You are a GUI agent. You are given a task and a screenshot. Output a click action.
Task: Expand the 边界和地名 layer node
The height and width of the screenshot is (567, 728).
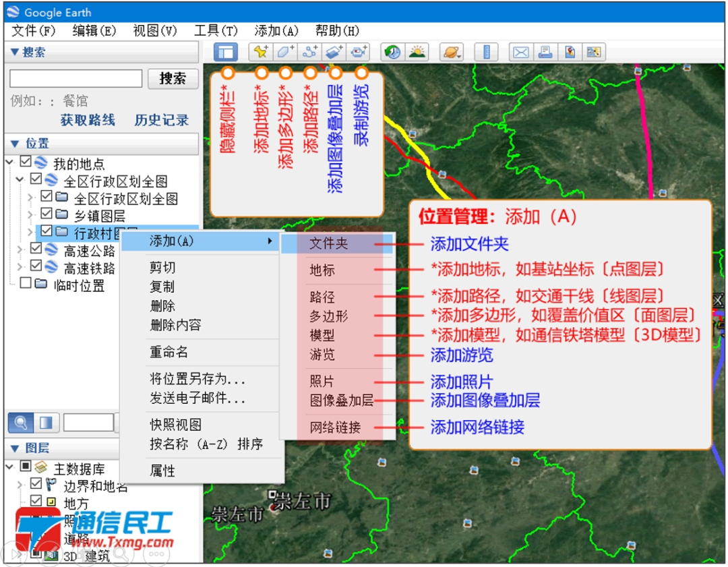(20, 485)
